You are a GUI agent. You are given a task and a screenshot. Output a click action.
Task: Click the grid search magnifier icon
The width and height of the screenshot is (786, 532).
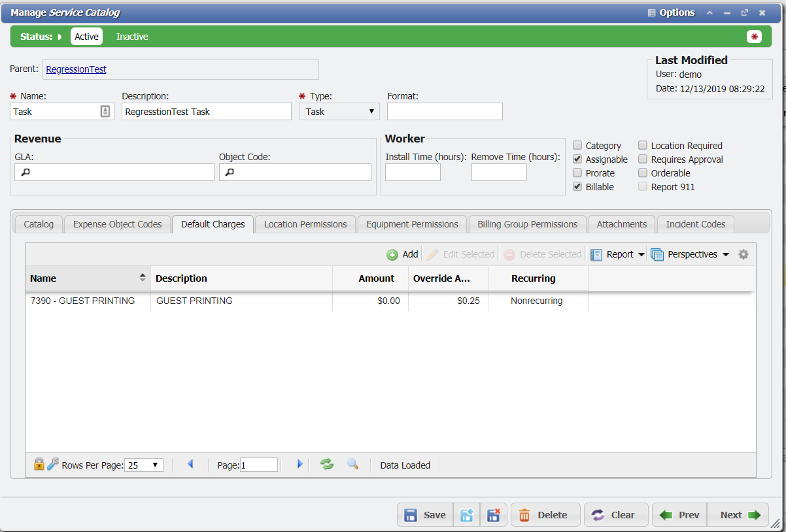pos(352,464)
